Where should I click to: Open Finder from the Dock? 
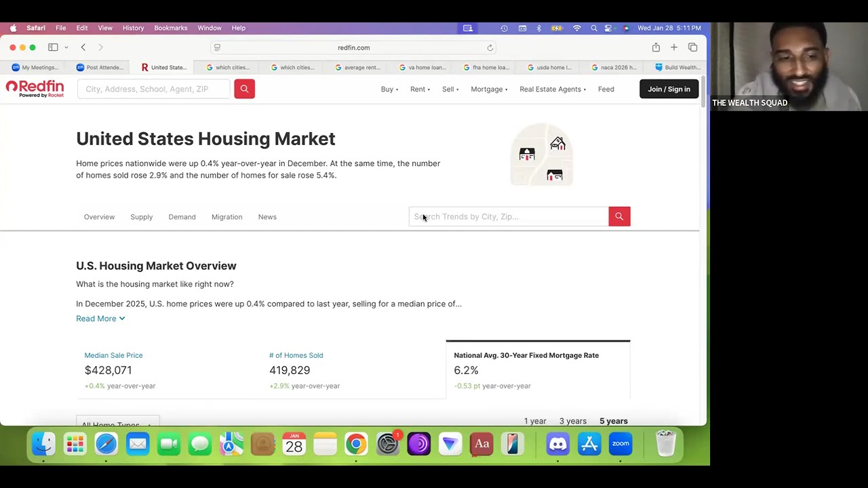43,445
